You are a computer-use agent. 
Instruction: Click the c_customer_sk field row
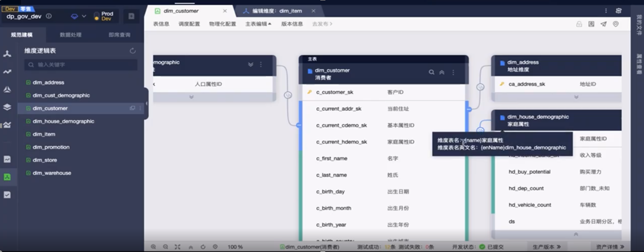coord(383,92)
